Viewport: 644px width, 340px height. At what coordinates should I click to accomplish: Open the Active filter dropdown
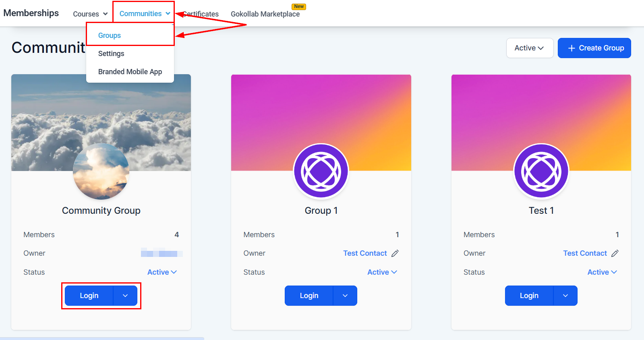tap(529, 48)
